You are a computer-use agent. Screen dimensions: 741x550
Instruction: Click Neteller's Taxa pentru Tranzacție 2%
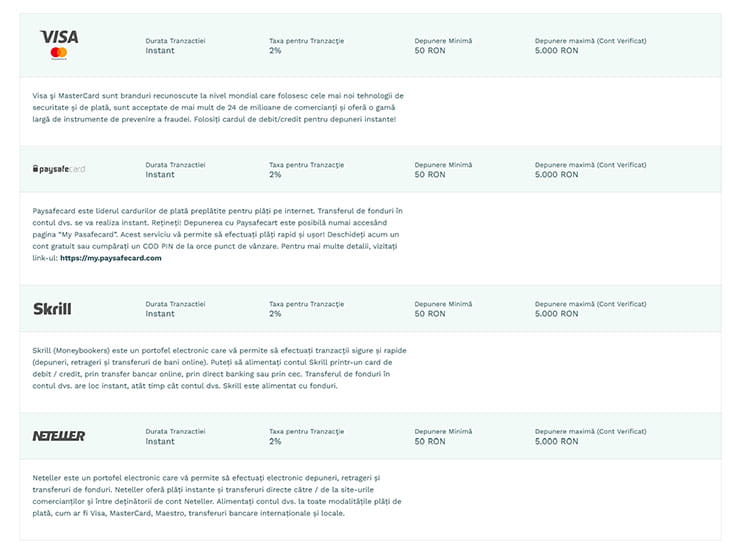[275, 441]
